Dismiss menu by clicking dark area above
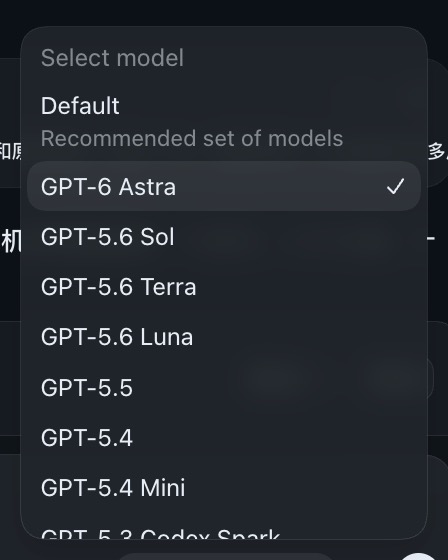This screenshot has width=448, height=560. tap(224, 12)
